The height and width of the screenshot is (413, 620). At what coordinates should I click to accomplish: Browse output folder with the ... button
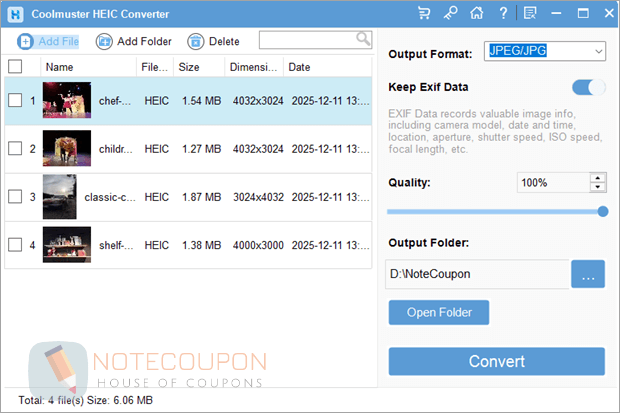588,274
